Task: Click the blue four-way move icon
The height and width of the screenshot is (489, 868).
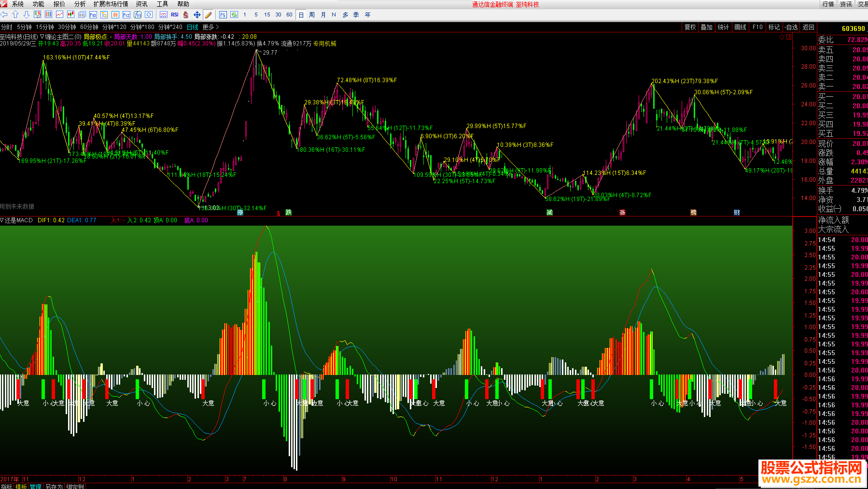Action: pyautogui.click(x=197, y=14)
